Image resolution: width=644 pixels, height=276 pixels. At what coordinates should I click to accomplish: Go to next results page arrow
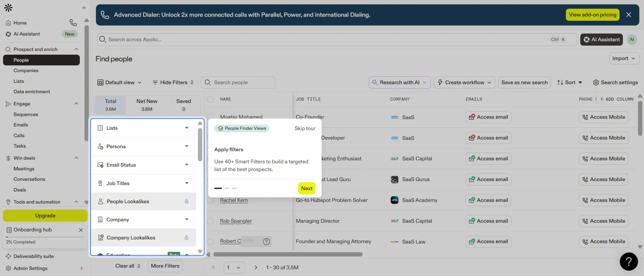click(256, 268)
